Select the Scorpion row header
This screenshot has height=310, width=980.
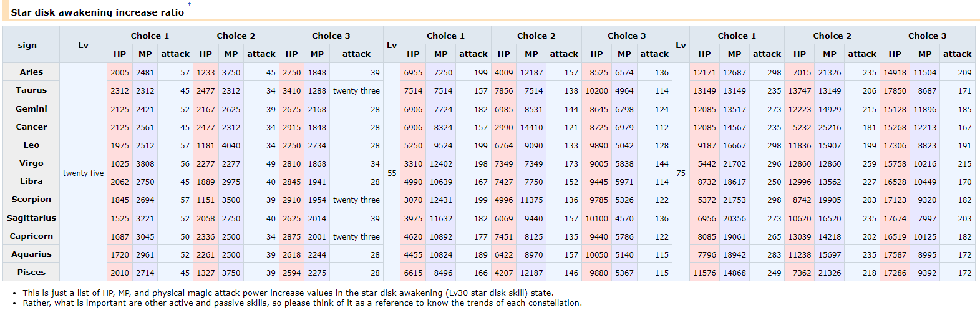[31, 200]
